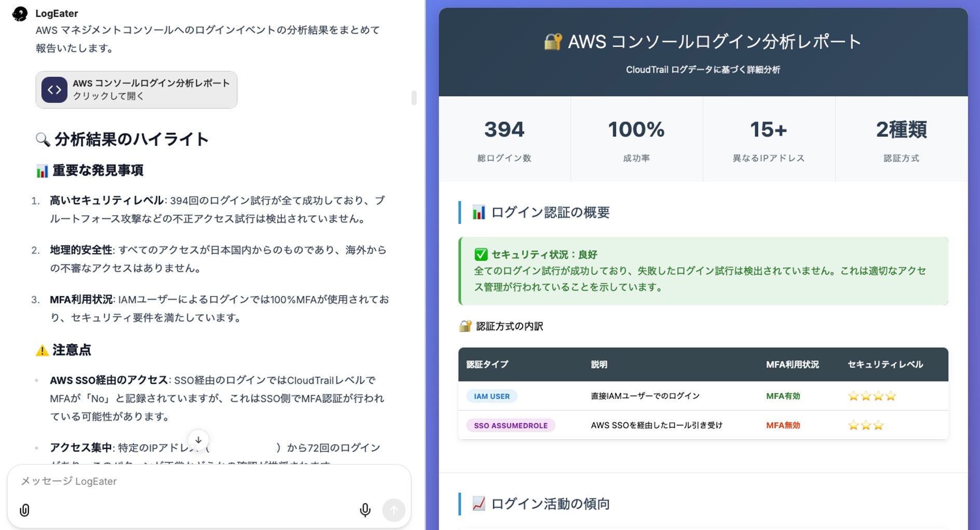Click the ログイン認証の概要 section heading
The image size is (980, 530).
[550, 212]
